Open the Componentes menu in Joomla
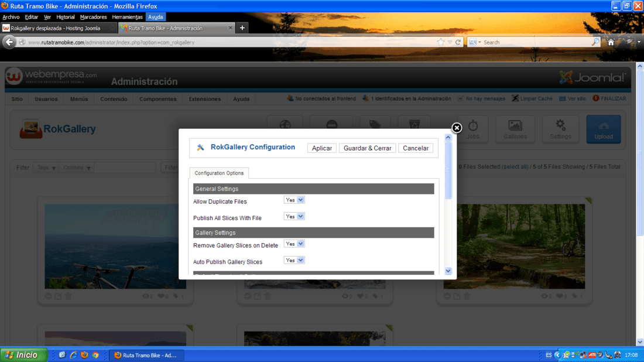644x362 pixels. [x=157, y=99]
